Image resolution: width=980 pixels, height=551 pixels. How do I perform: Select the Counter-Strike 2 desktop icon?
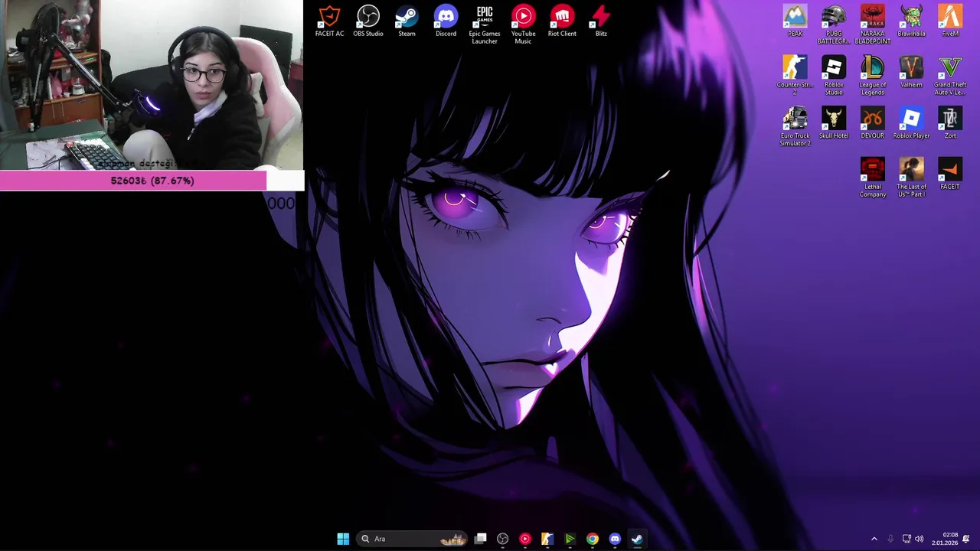point(795,76)
